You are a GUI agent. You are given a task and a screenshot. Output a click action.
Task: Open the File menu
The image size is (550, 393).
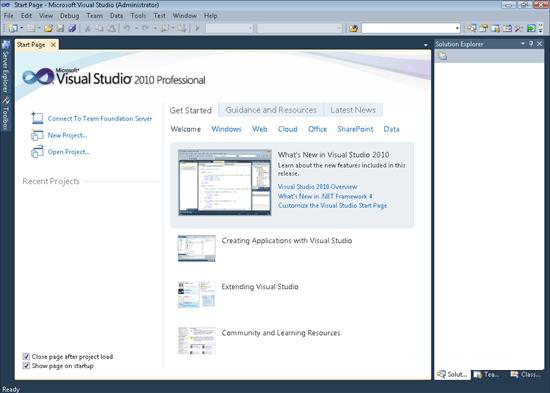[8, 16]
